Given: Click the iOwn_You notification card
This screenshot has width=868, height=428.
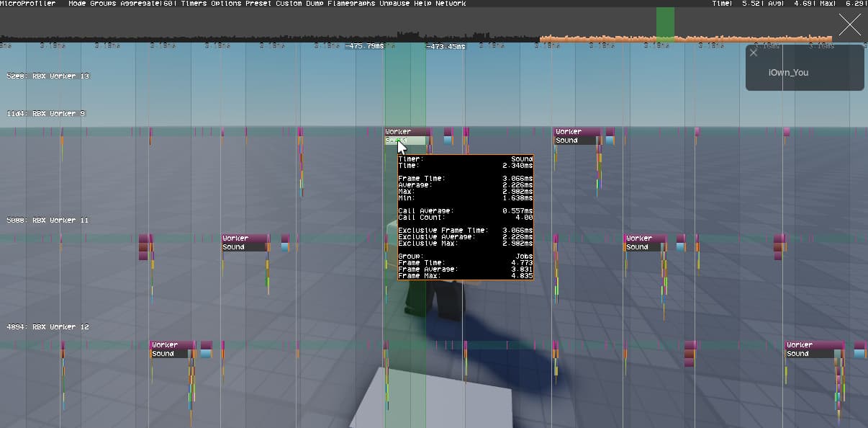Looking at the screenshot, I should pyautogui.click(x=805, y=68).
